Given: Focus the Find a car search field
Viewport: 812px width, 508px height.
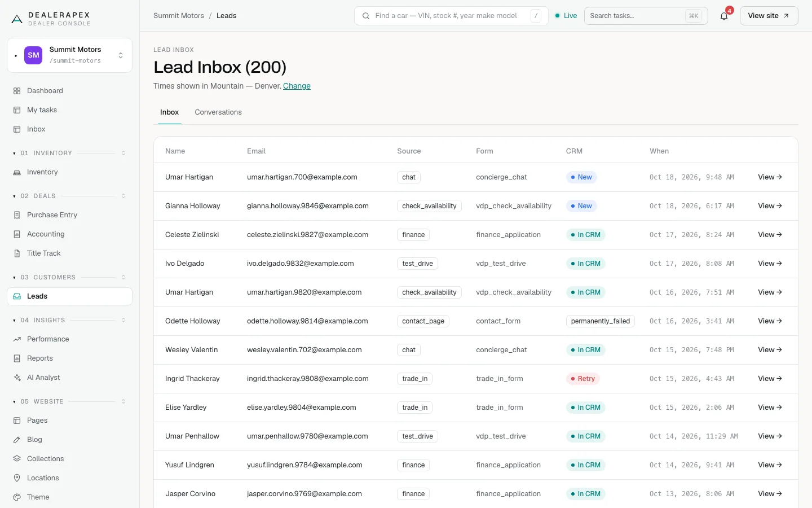Looking at the screenshot, I should [451, 16].
